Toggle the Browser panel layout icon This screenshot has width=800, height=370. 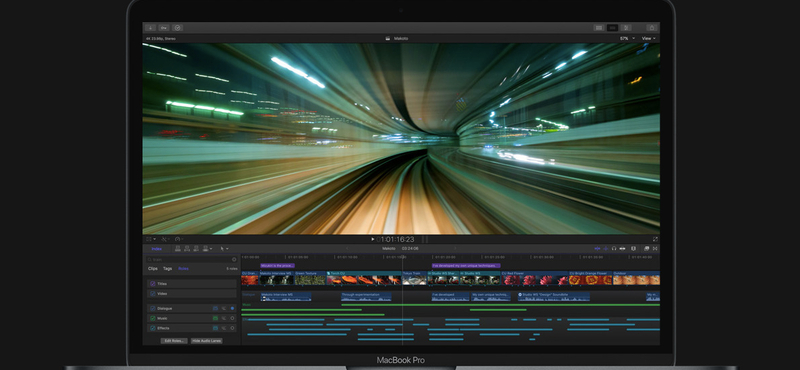tap(599, 28)
